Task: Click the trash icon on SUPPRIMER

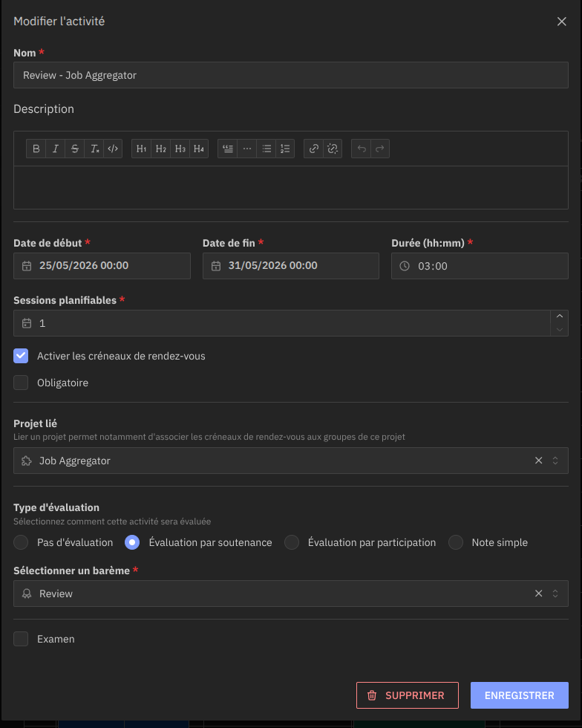Action: [x=372, y=695]
